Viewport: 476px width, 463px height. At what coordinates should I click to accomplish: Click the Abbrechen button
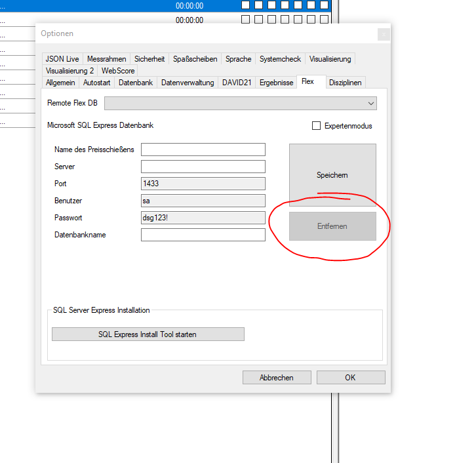point(276,378)
